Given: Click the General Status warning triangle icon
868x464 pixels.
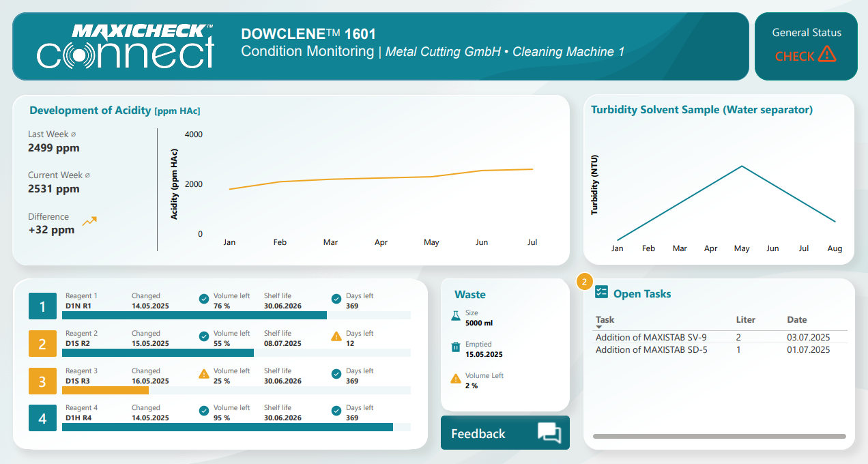Looking at the screenshot, I should (x=827, y=54).
